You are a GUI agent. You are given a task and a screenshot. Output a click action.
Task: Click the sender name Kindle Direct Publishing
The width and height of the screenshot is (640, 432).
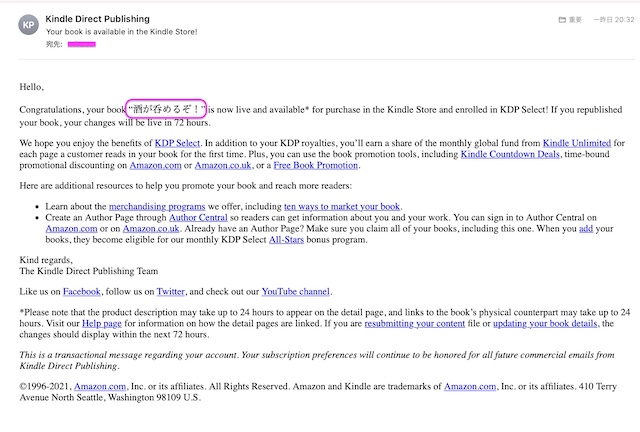98,18
